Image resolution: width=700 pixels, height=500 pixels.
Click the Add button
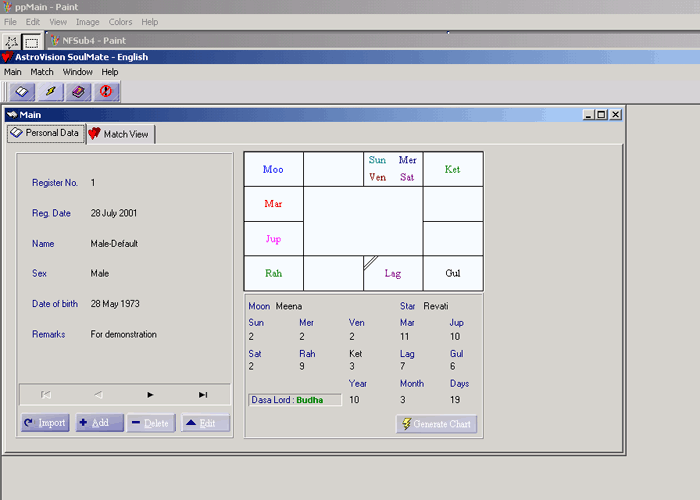(100, 423)
